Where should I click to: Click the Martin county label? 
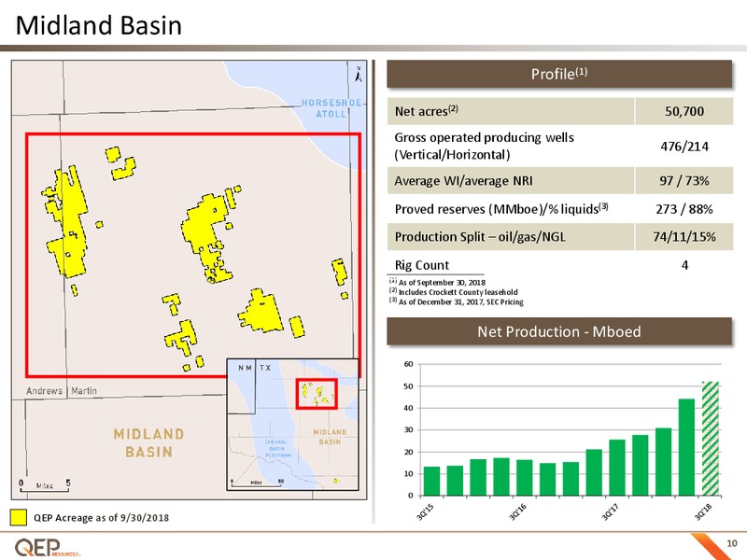pyautogui.click(x=84, y=390)
